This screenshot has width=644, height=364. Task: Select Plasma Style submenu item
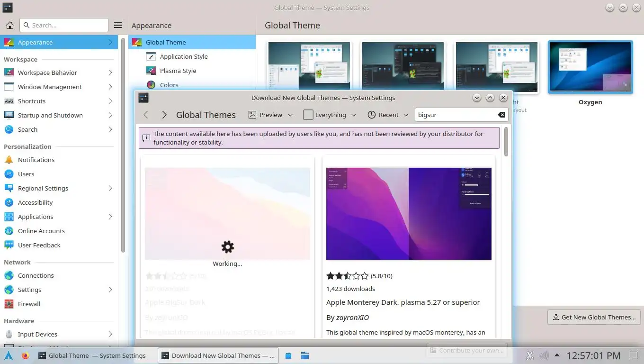pos(192,71)
